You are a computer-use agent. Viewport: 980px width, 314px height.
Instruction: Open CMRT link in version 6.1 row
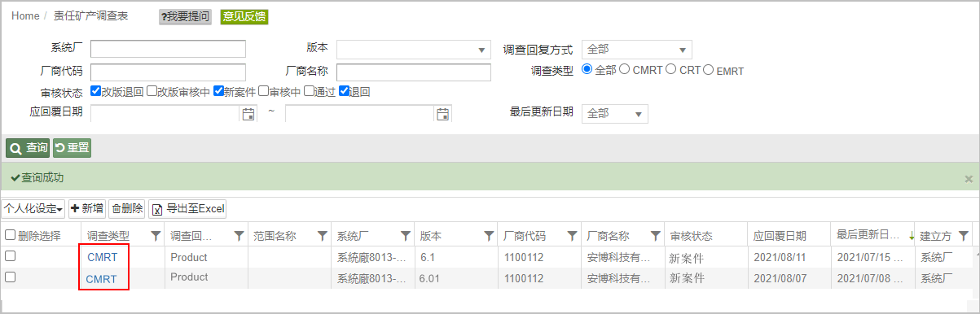pos(102,257)
